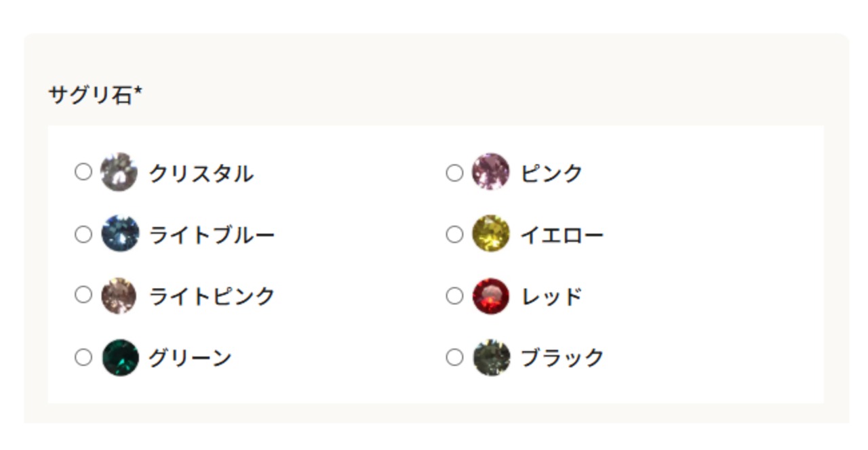Click the グリーン text label
This screenshot has width=868, height=450.
[x=190, y=358]
